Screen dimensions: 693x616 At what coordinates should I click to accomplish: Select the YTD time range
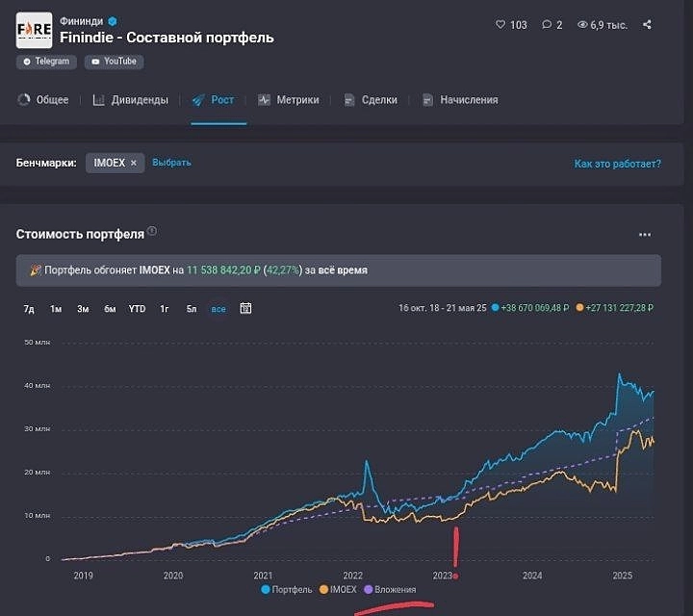[137, 309]
